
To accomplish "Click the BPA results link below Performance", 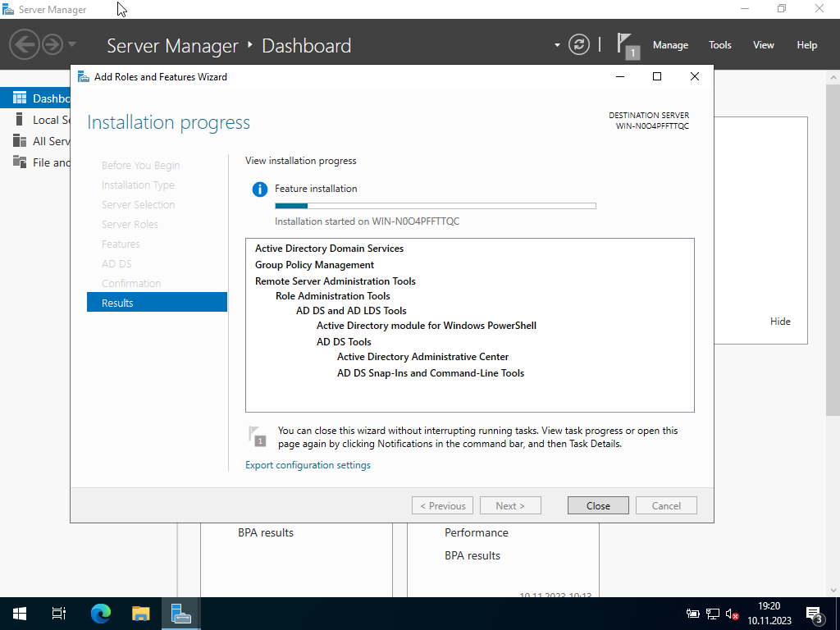I will 472,555.
